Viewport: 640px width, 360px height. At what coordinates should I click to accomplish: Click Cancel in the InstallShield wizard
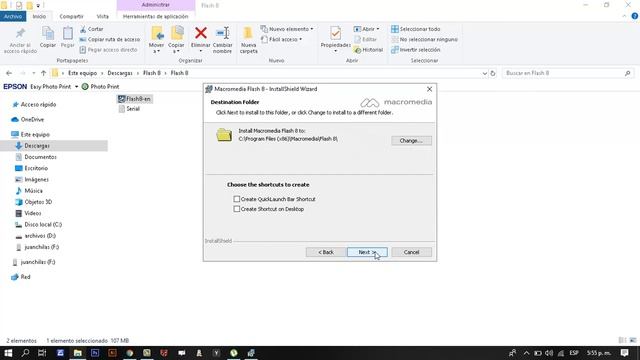(x=411, y=252)
